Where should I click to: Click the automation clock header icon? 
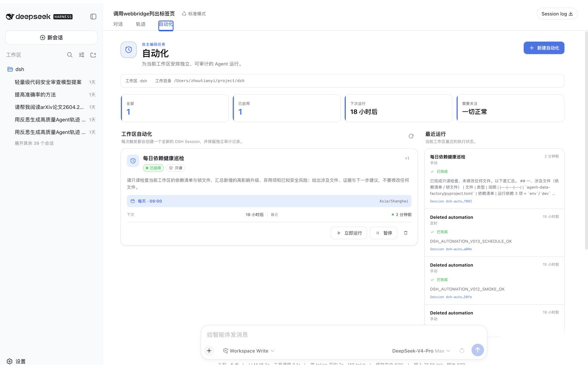129,50
